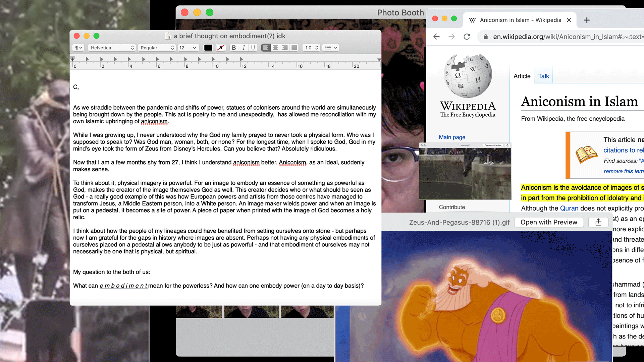Center text alignment in TextEdit
This screenshot has width=644, height=362.
275,48
